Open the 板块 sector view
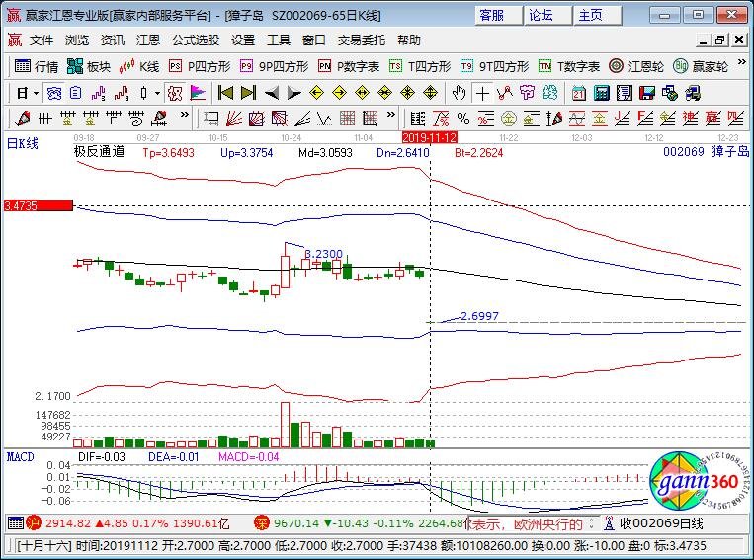The height and width of the screenshot is (560, 754). tap(89, 66)
